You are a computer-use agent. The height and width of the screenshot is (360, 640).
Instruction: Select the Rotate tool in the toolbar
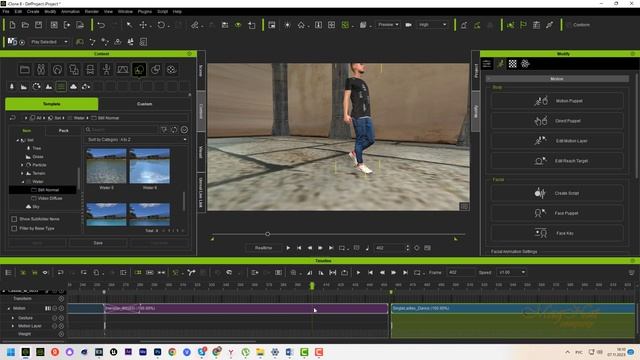pos(161,25)
